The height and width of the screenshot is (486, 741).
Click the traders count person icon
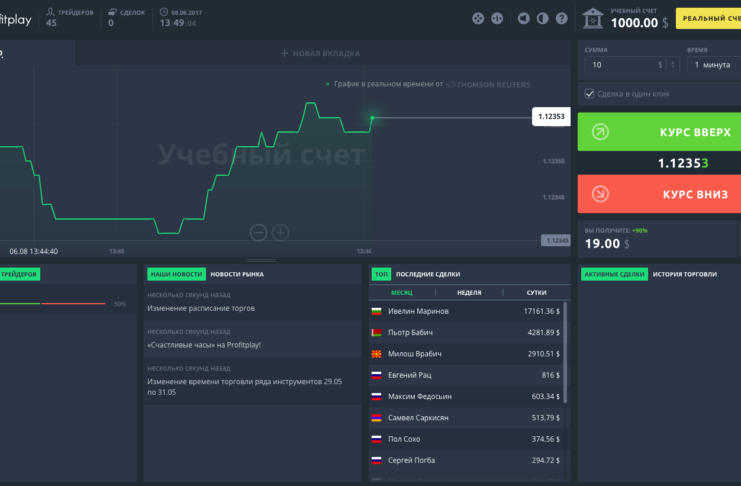pos(50,11)
